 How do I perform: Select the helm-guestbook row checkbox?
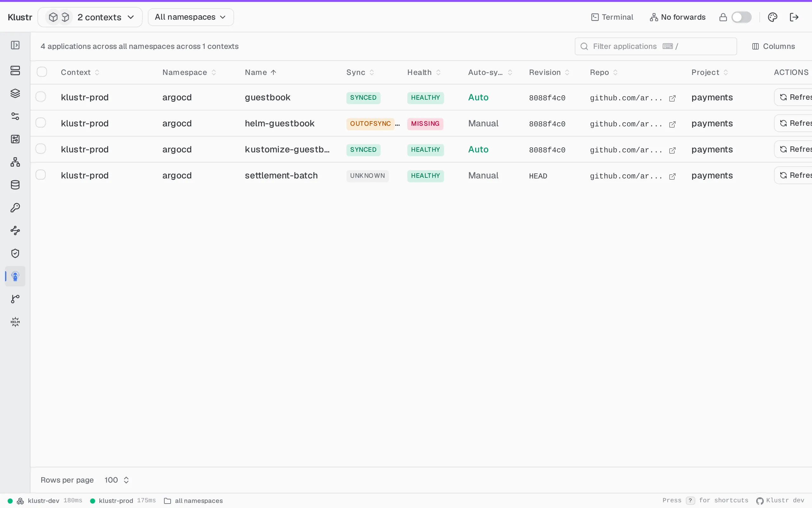pyautogui.click(x=41, y=123)
